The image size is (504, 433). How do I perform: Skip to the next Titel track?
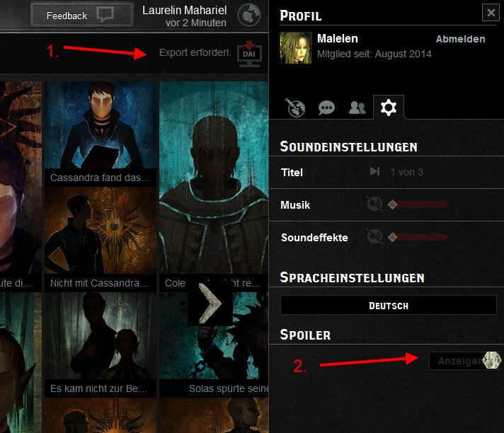375,172
